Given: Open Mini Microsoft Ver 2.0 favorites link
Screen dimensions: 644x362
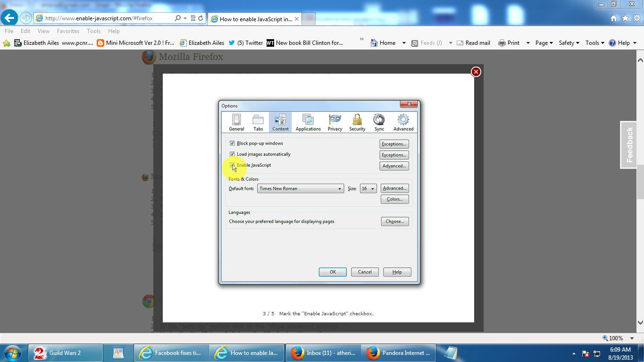Looking at the screenshot, I should point(135,43).
